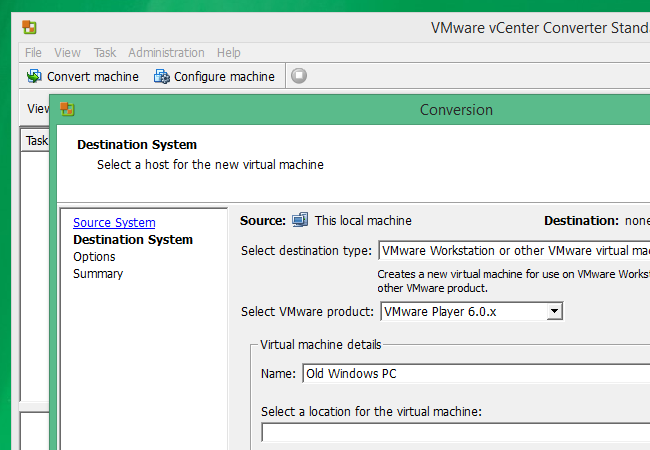The width and height of the screenshot is (650, 450).
Task: Go back to Source System step
Action: (114, 223)
